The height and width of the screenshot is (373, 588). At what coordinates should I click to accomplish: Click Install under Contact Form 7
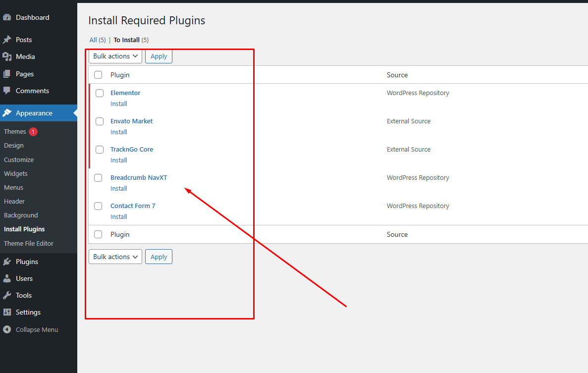click(119, 217)
